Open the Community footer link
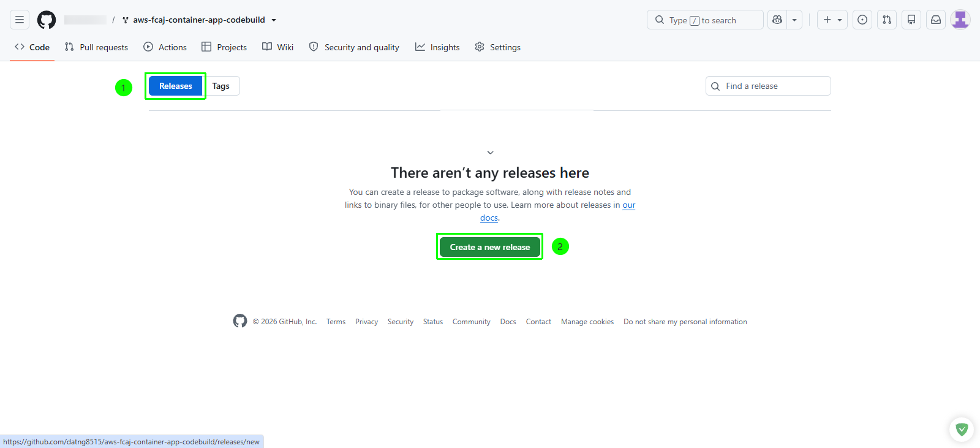980x448 pixels. tap(472, 322)
